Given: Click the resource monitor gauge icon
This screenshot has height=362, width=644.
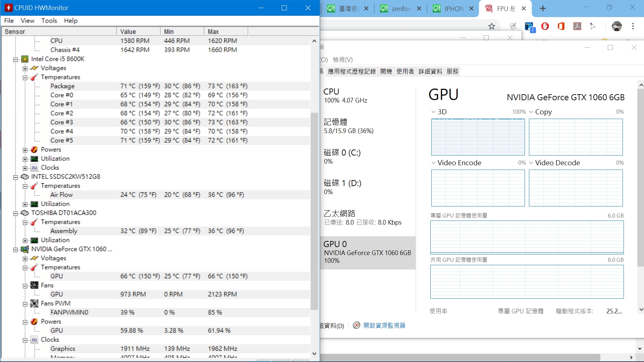Looking at the screenshot, I should (x=357, y=325).
